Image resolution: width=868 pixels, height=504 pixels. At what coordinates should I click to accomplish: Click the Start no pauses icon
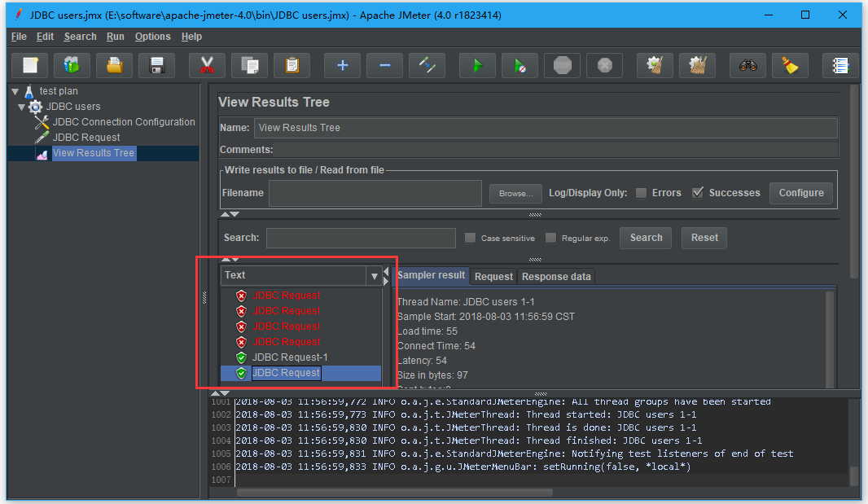519,65
